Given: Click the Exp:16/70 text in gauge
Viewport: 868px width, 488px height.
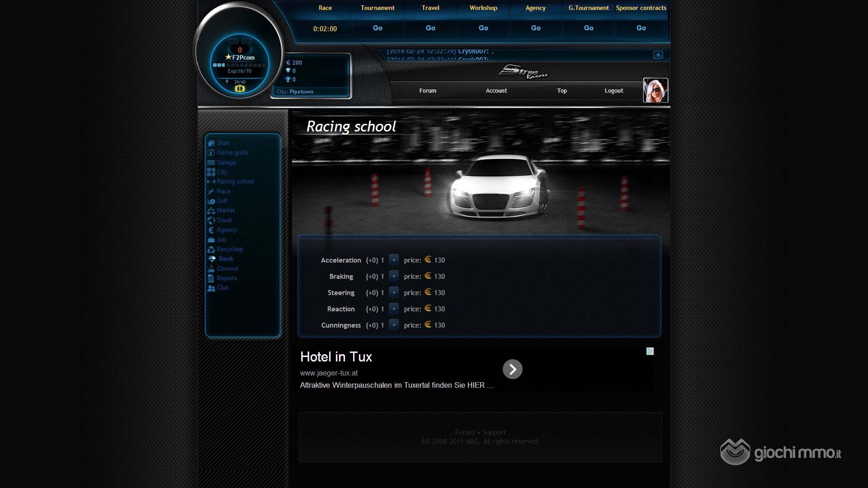Looking at the screenshot, I should (239, 71).
